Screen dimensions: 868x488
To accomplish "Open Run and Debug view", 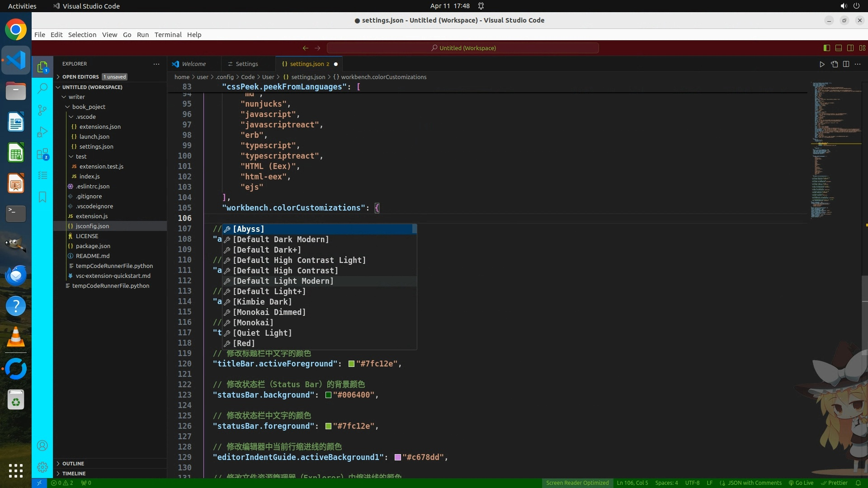I will (42, 132).
